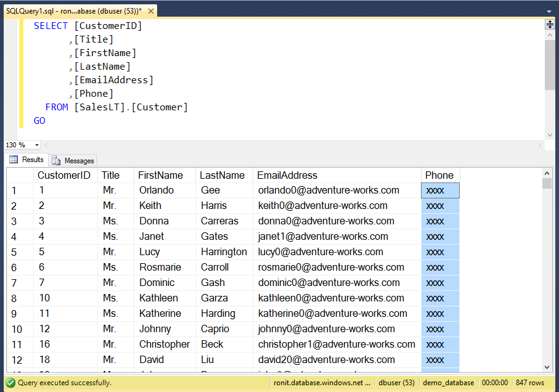Click the Results grid tab icon
This screenshot has width=559, height=392.
pyautogui.click(x=14, y=160)
